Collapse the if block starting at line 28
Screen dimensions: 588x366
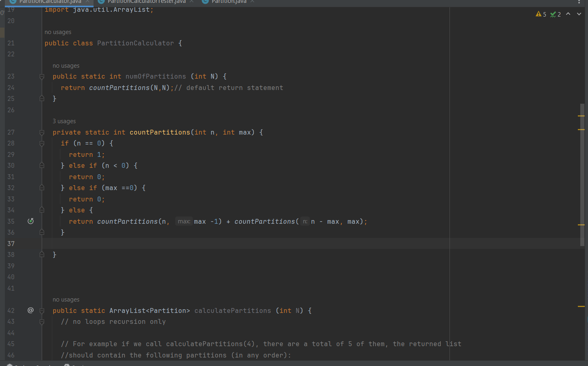[x=42, y=143]
